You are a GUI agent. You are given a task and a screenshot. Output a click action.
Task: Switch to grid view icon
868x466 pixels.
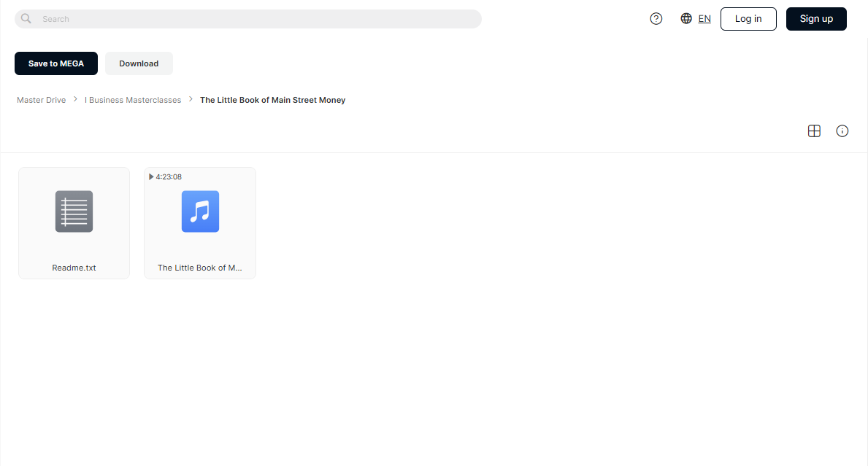[x=814, y=131]
